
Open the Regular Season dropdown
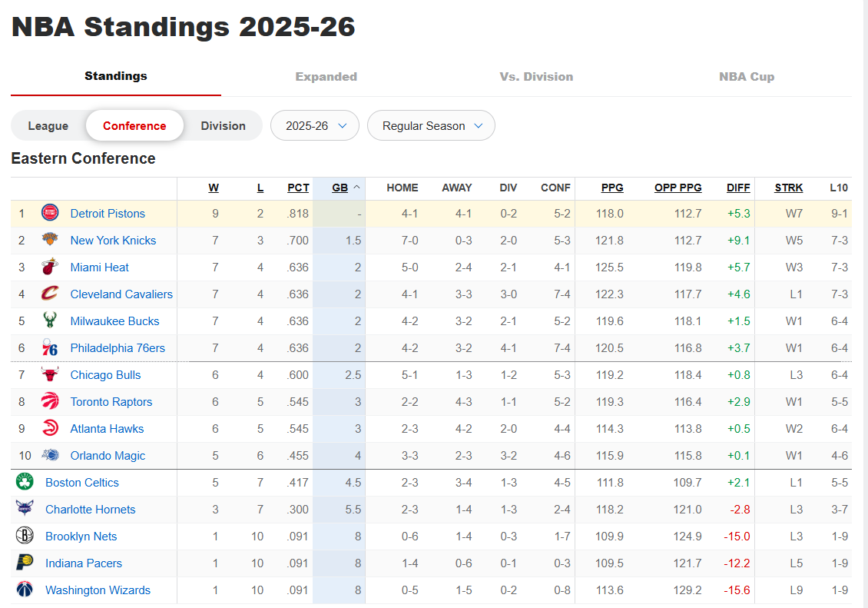coord(431,126)
